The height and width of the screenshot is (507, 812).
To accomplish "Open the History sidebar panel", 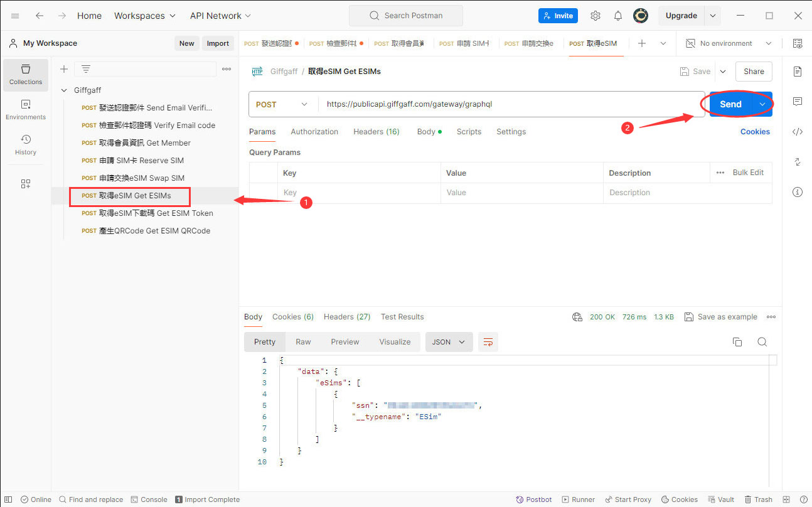I will coord(26,145).
